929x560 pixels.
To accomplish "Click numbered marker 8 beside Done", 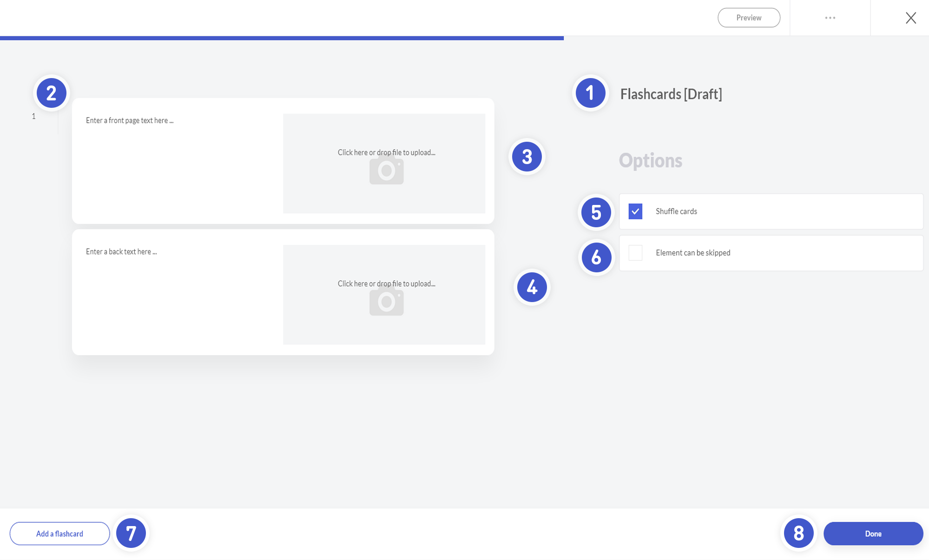I will pos(798,533).
